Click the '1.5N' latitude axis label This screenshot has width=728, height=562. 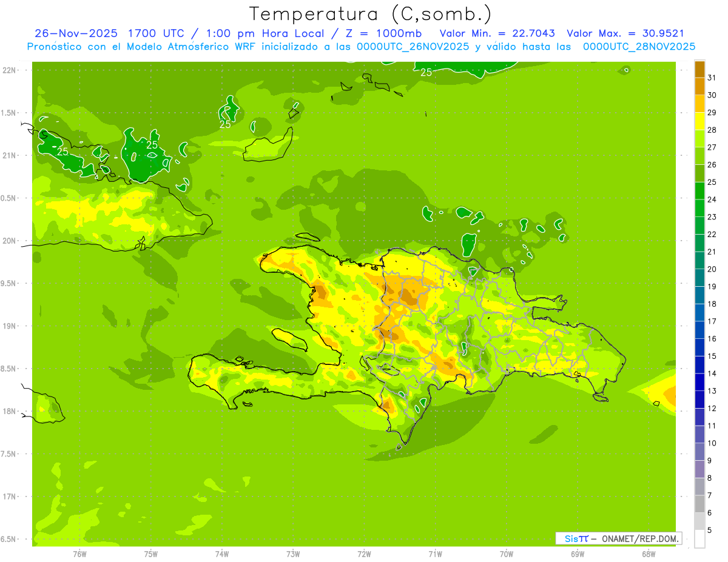coord(8,113)
